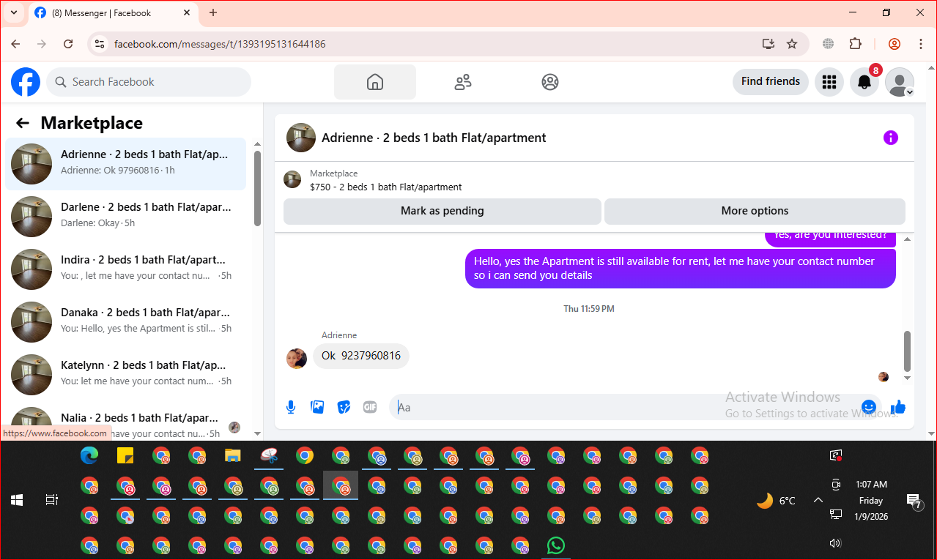
Task: Open the volume control in system tray
Action: [835, 543]
